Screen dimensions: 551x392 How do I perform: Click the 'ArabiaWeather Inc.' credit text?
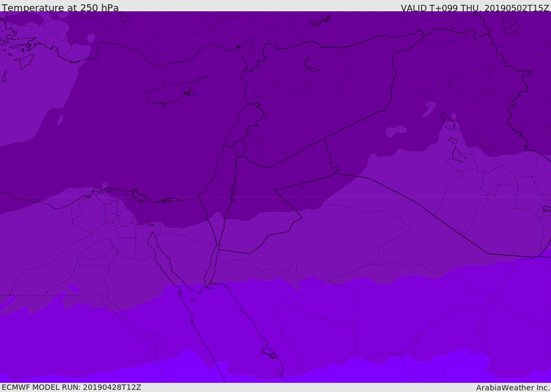click(x=513, y=388)
